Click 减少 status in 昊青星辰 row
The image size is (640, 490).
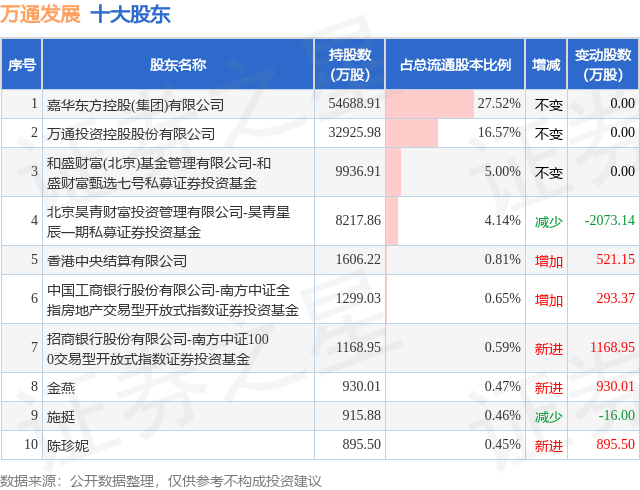[x=549, y=222]
